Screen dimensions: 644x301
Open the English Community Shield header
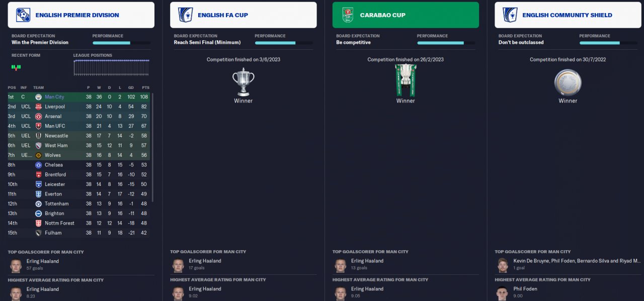pyautogui.click(x=568, y=15)
